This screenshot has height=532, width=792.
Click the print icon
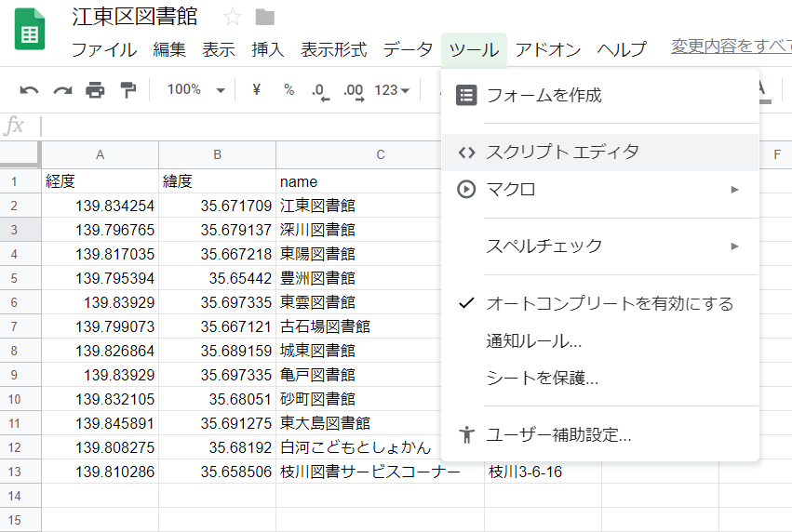95,90
